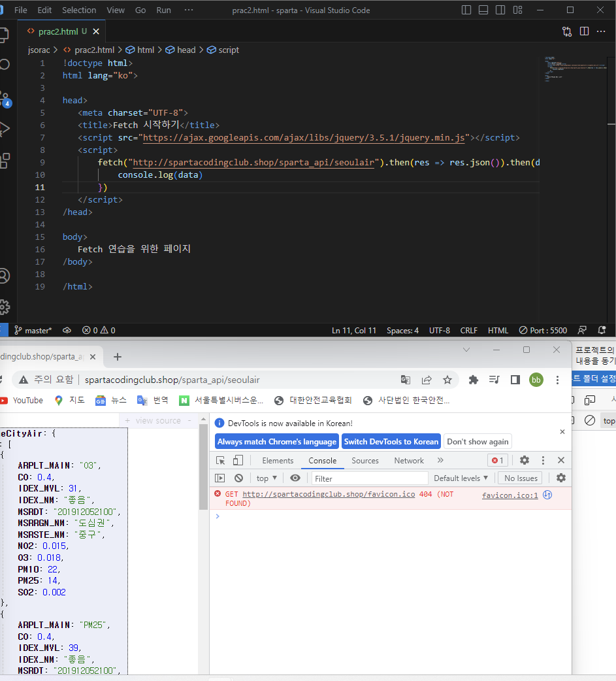The image size is (616, 681).
Task: Open the Default levels dropdown
Action: [x=461, y=478]
